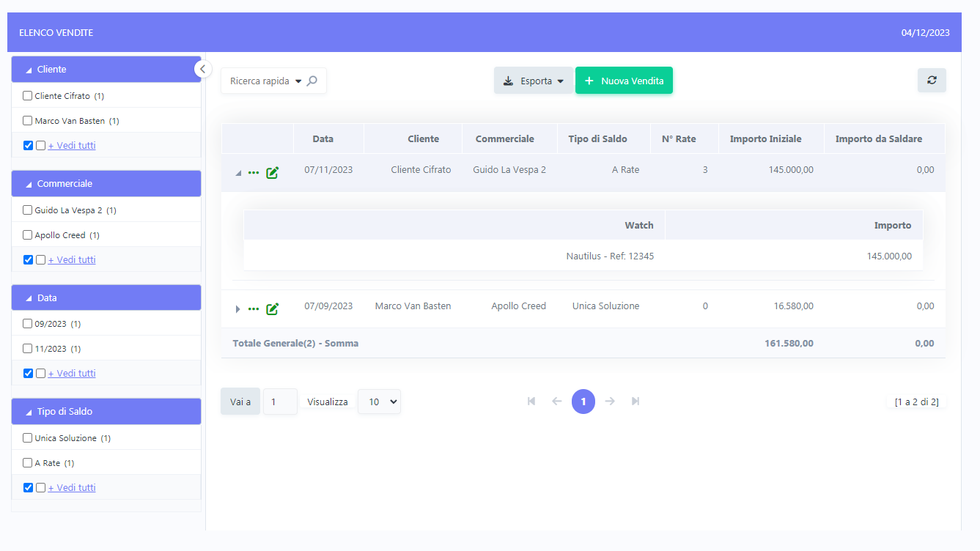This screenshot has width=980, height=551.
Task: Jump to the last page icon
Action: click(x=635, y=402)
